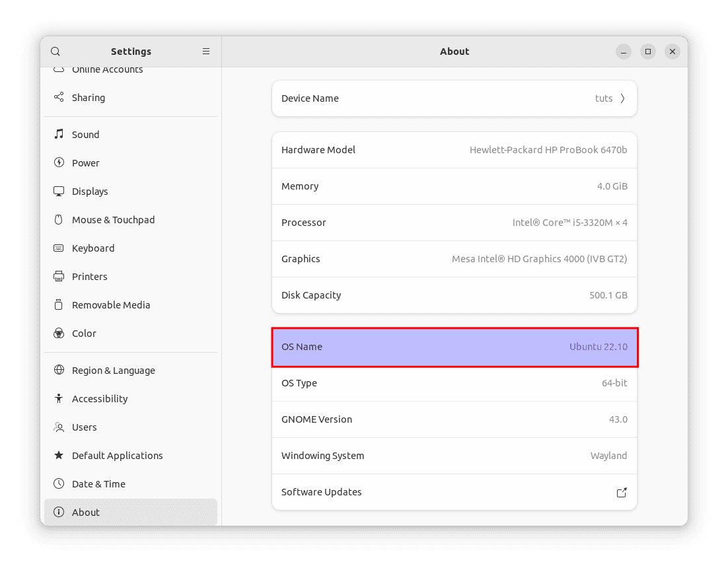Select the Region & Language label

click(x=113, y=371)
